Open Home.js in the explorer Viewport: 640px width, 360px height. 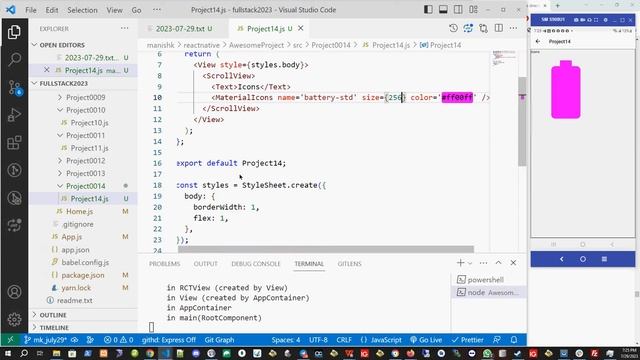79,211
